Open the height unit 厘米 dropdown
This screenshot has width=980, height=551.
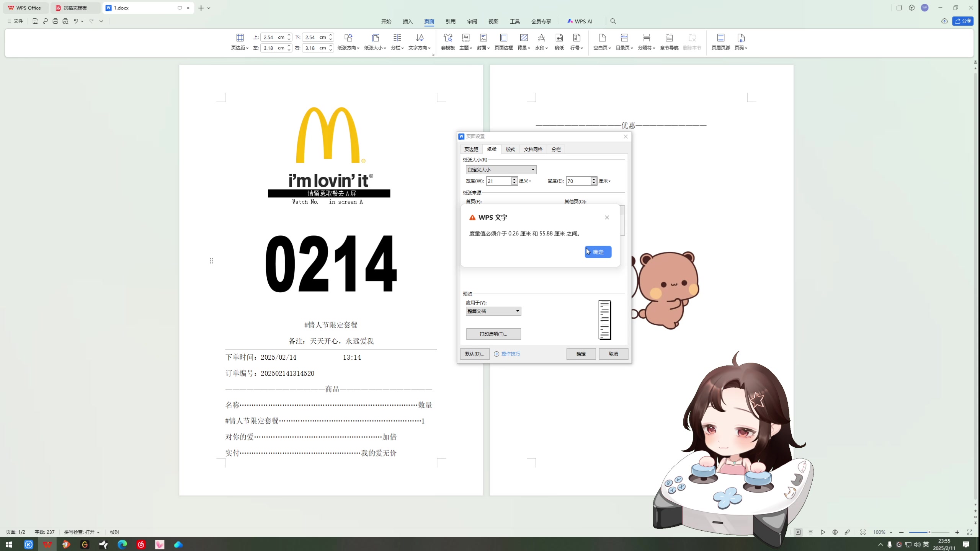tap(605, 181)
